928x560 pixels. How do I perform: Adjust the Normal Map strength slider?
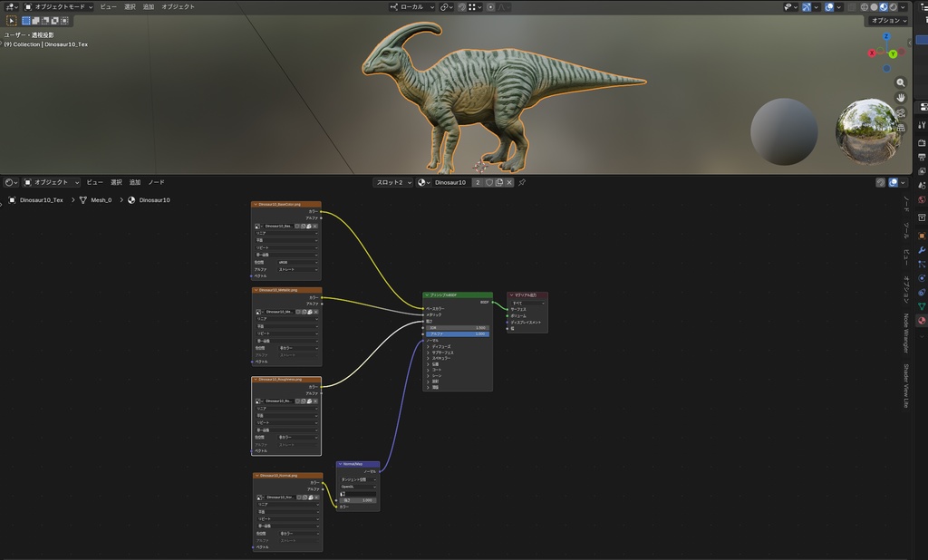[x=358, y=500]
